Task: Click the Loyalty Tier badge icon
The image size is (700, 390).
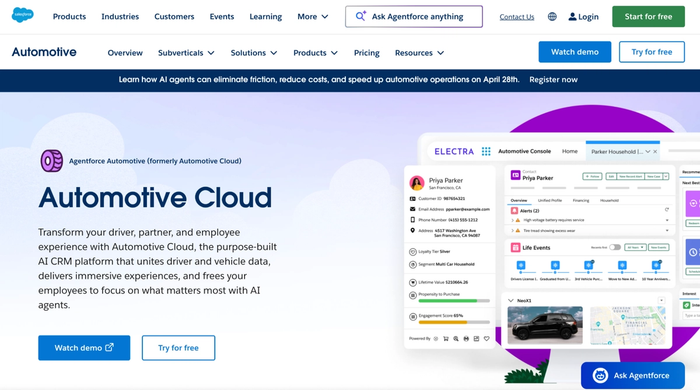Action: tap(413, 252)
